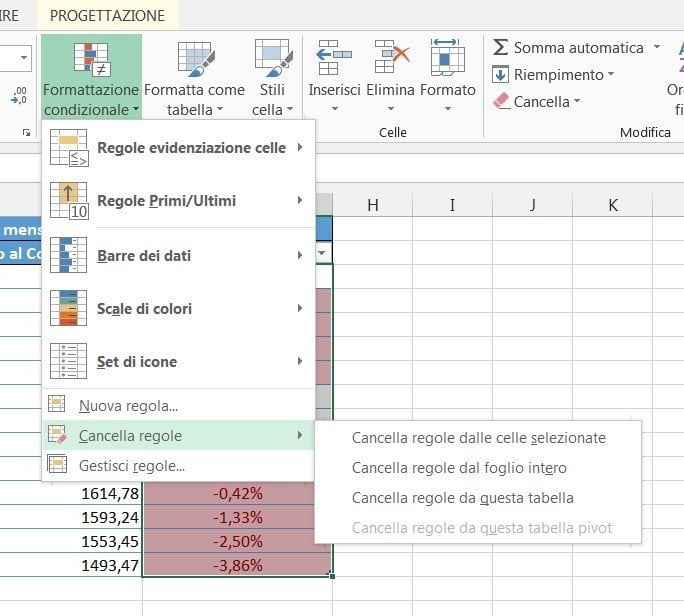Select the red cell showing -3,86%
684x616 pixels.
[237, 565]
